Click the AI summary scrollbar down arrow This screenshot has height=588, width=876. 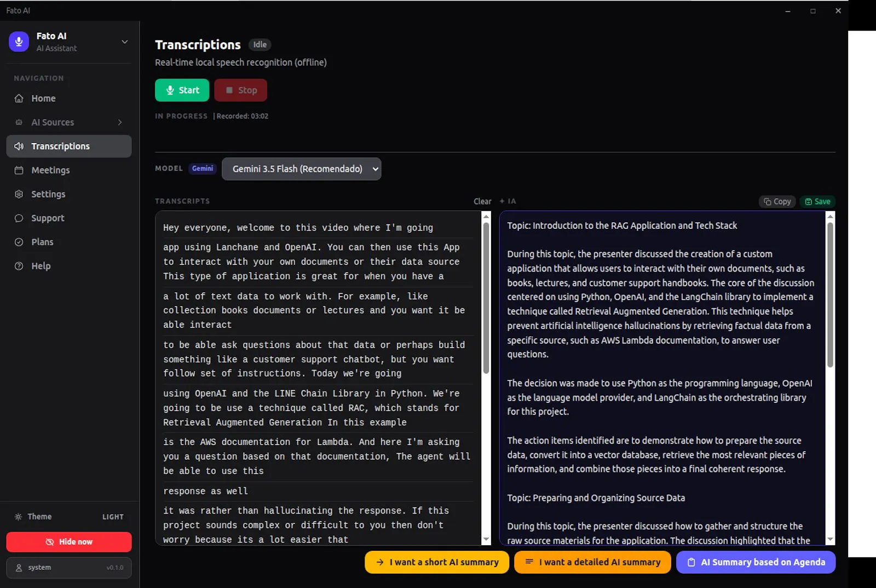point(830,540)
